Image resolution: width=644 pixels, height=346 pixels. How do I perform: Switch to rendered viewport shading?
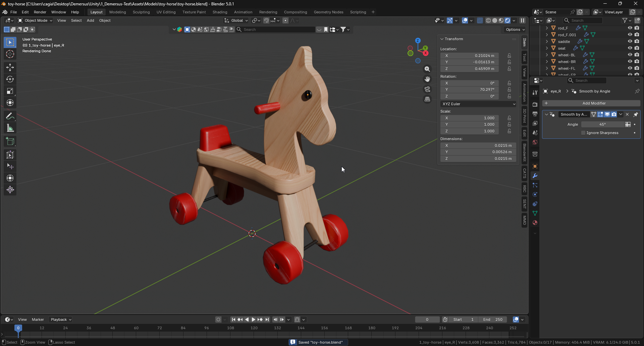click(x=507, y=20)
